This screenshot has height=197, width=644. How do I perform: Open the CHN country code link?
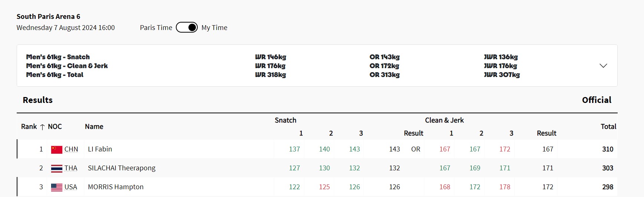coord(71,149)
